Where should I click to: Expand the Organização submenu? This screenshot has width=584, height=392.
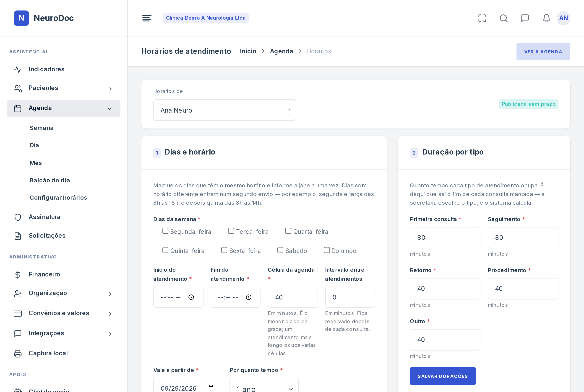tap(110, 294)
